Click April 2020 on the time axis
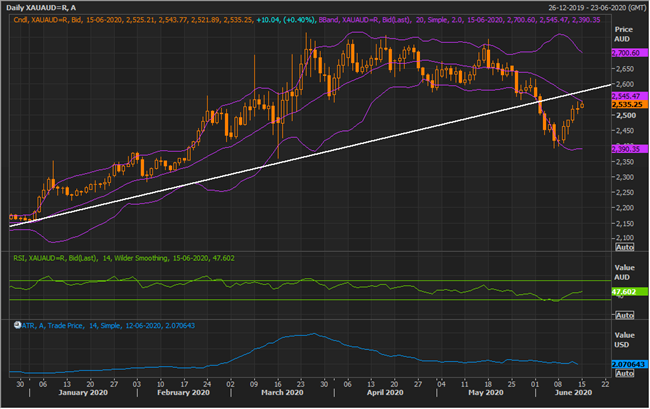Viewport: 650px width, 409px height. [x=385, y=392]
